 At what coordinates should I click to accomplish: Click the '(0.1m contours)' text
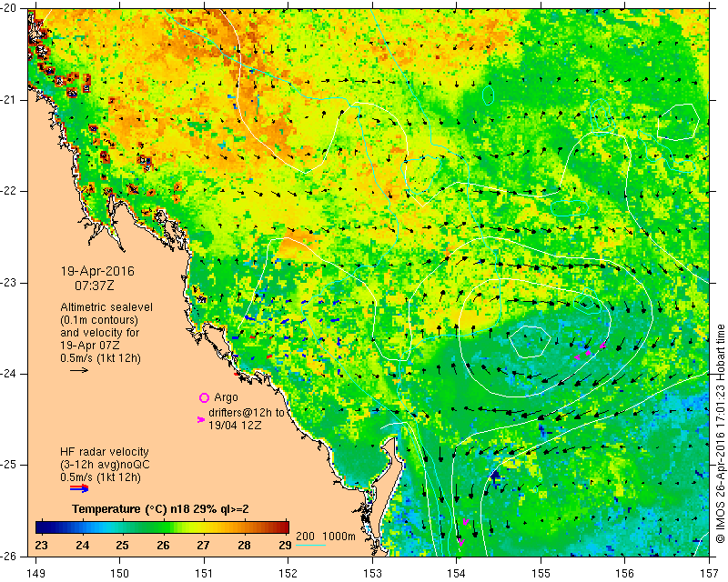click(99, 320)
